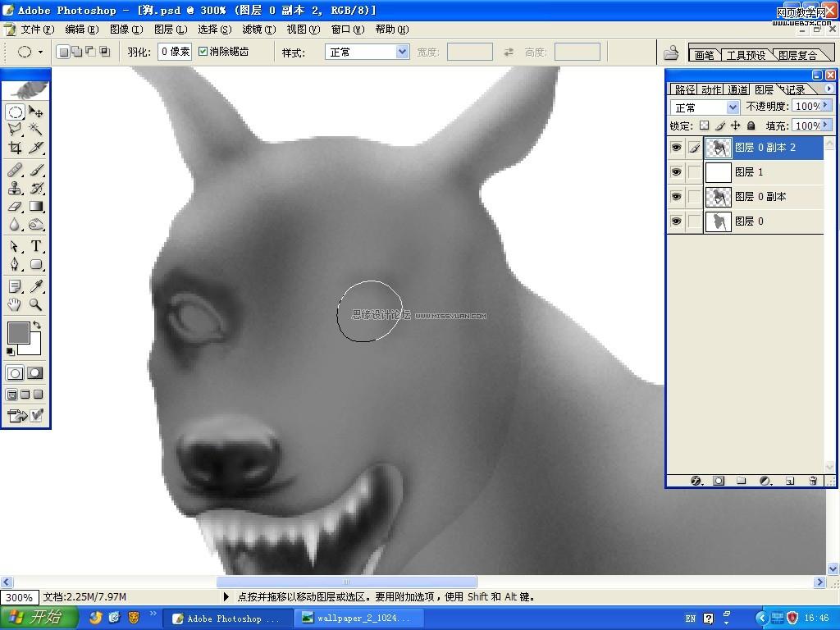Viewport: 840px width, 630px height.
Task: Select the Dodge tool
Action: [x=36, y=225]
